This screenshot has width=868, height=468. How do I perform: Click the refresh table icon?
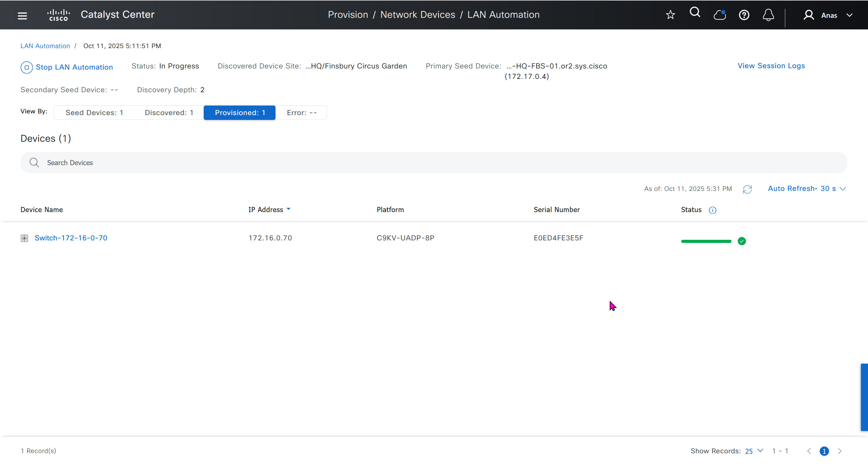(747, 189)
